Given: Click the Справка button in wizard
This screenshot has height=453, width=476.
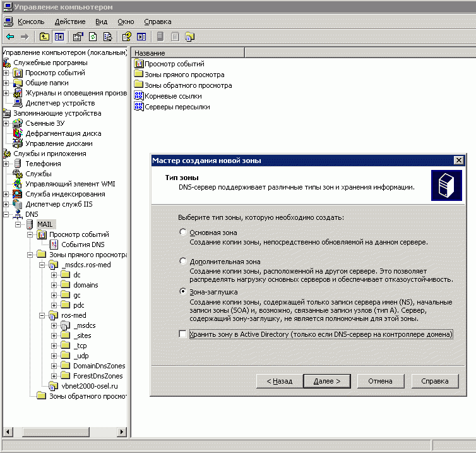Looking at the screenshot, I should 435,381.
